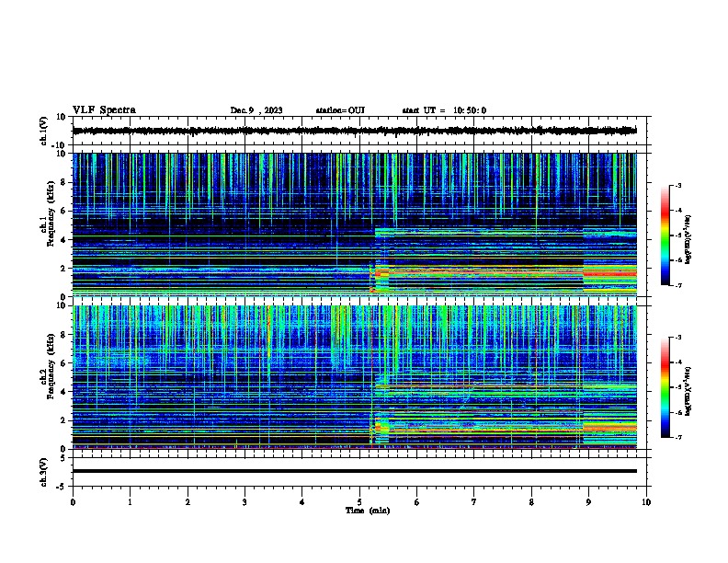Select the date text "Dec. 9, 2023"
Screen dimensions: 728x563
point(256,110)
